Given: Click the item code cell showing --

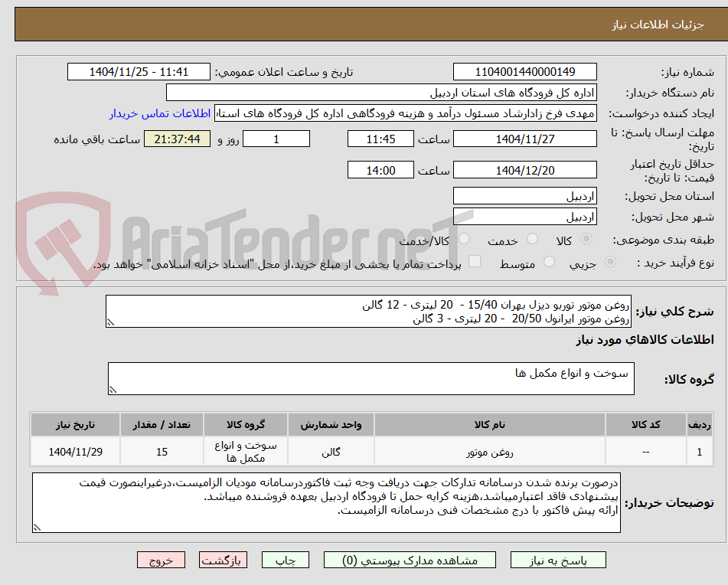Looking at the screenshot, I should 645,452.
